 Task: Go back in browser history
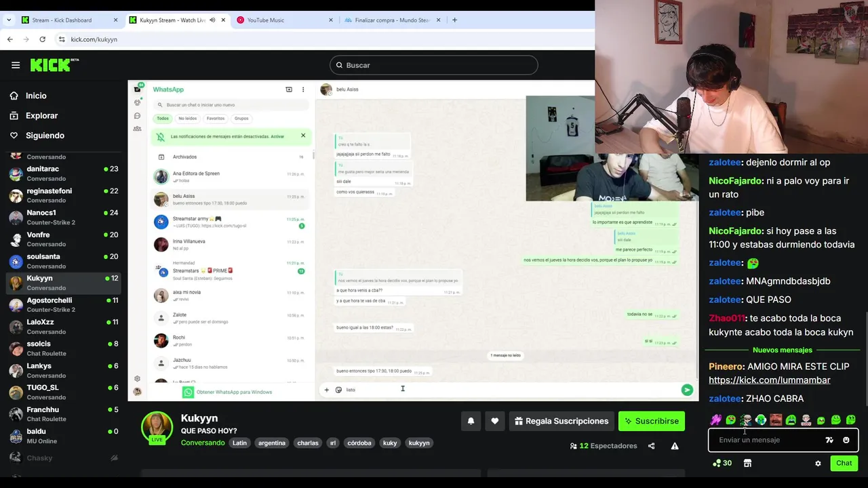pos(9,39)
